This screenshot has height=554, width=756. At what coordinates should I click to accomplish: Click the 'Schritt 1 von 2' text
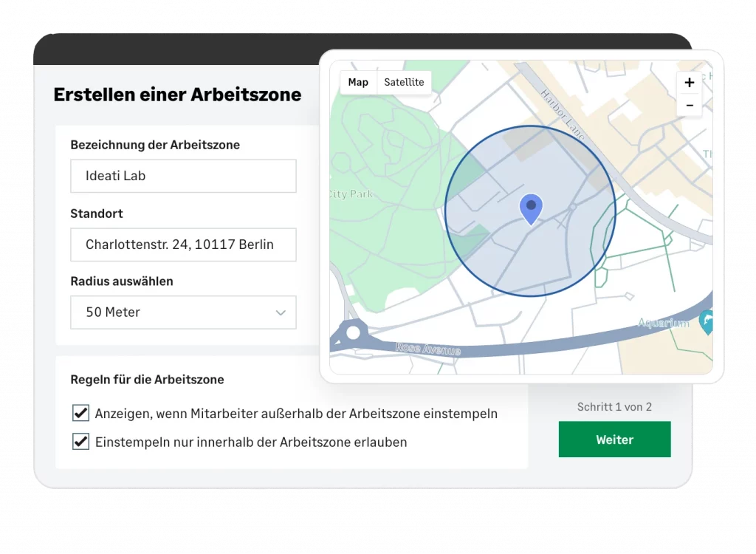(x=614, y=407)
